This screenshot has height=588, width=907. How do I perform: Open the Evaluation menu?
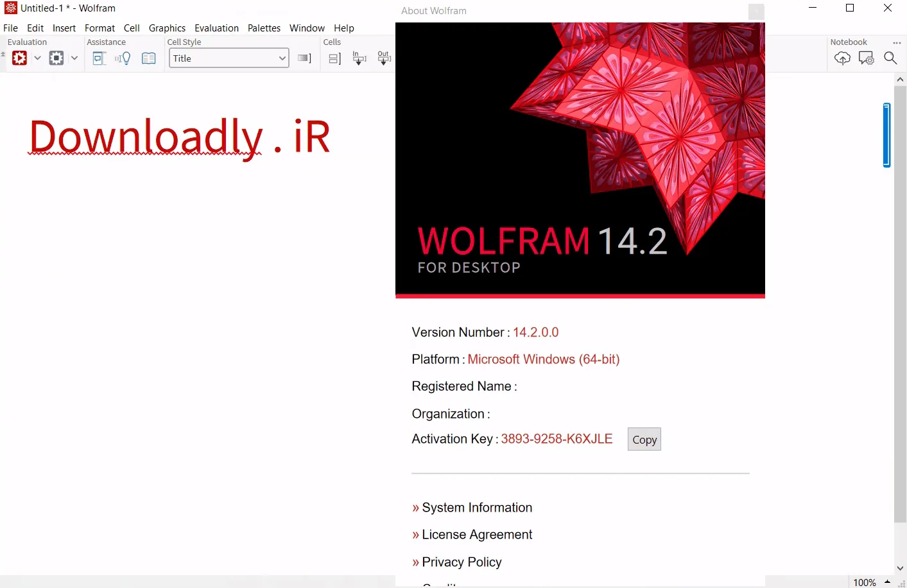pos(217,28)
